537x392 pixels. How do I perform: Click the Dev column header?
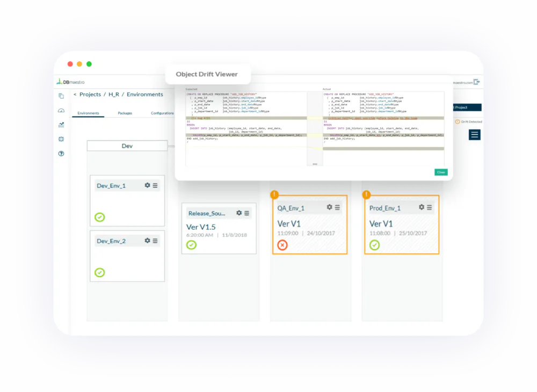pyautogui.click(x=127, y=146)
